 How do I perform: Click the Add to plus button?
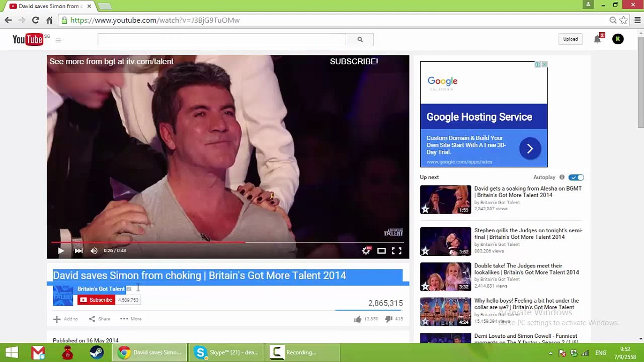click(x=65, y=319)
